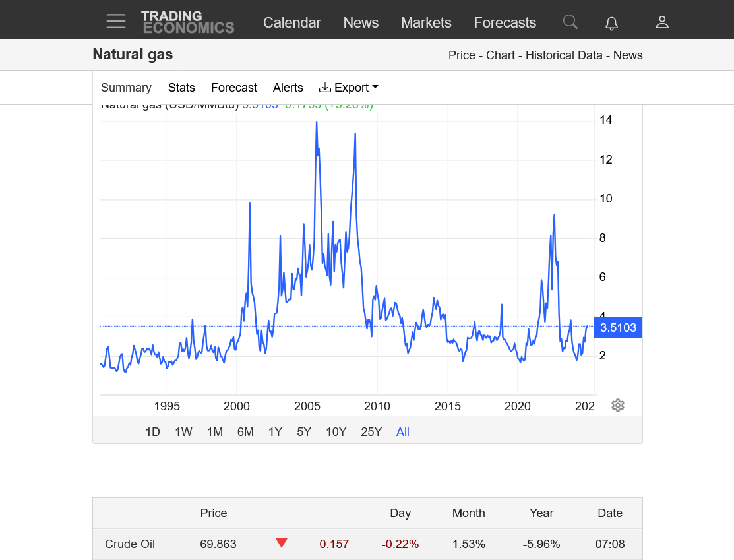Open chart settings gear icon

pyautogui.click(x=618, y=406)
